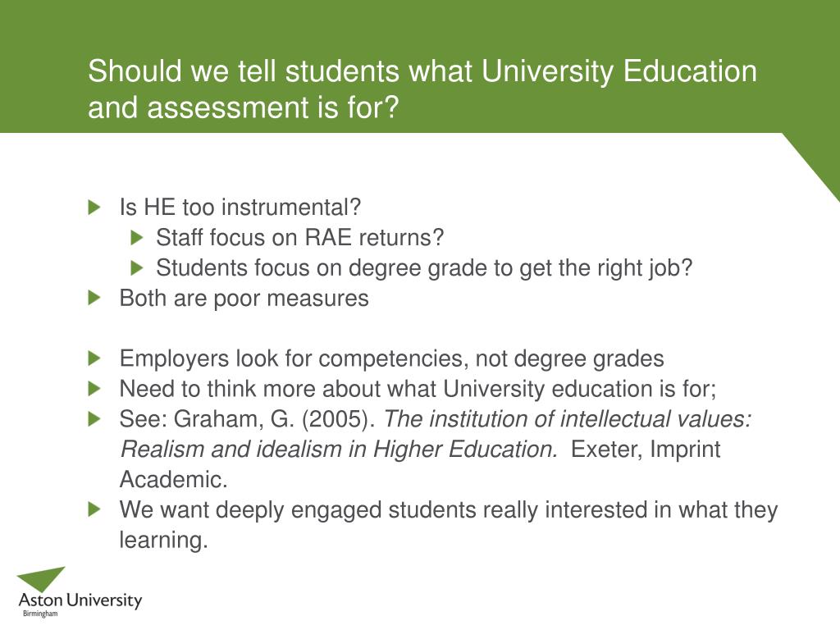Viewport: 840px width, 630px height.
Task: Click the "Birmingham" text under the logo
Action: tap(40, 614)
